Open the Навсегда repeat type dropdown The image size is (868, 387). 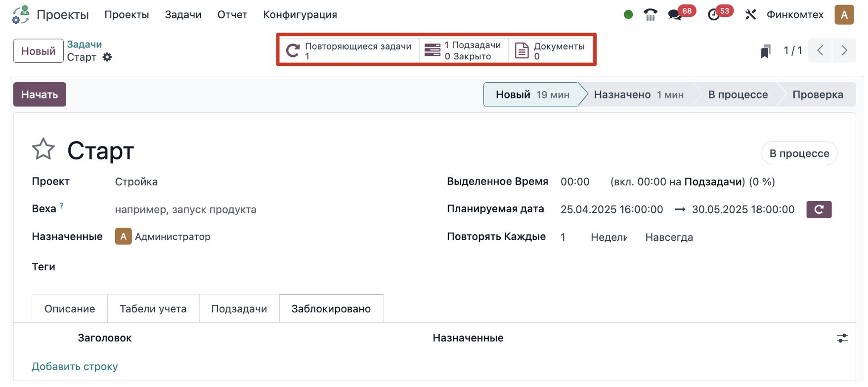(x=669, y=238)
